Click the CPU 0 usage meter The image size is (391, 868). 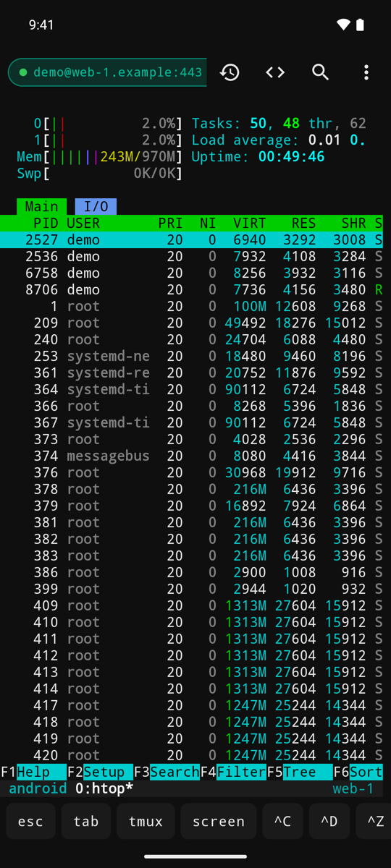[109, 124]
